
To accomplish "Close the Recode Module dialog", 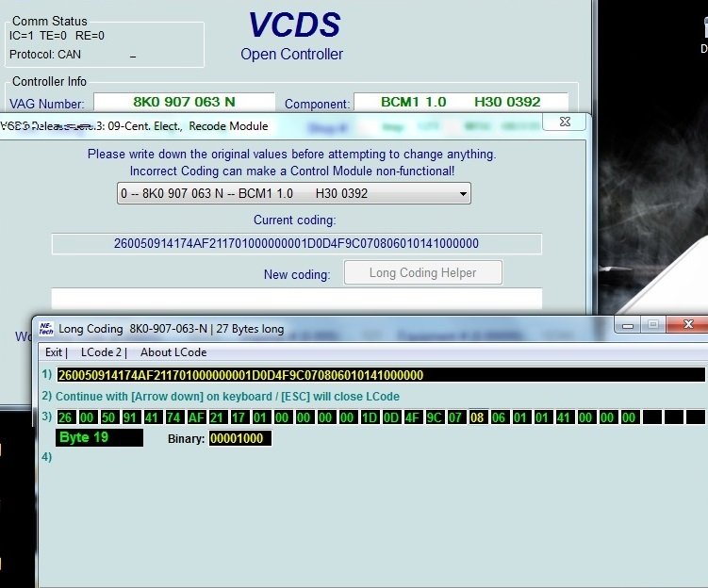I will pyautogui.click(x=565, y=122).
